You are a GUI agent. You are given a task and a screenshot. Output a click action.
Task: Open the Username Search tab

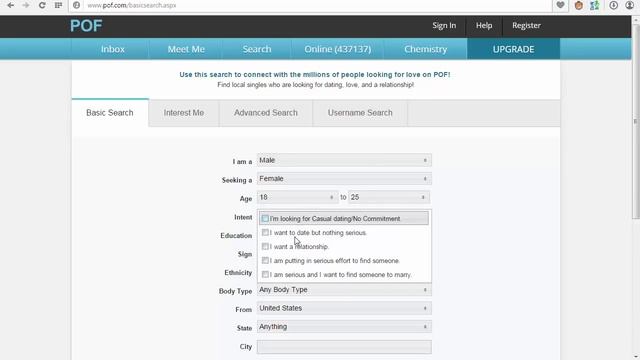(360, 113)
